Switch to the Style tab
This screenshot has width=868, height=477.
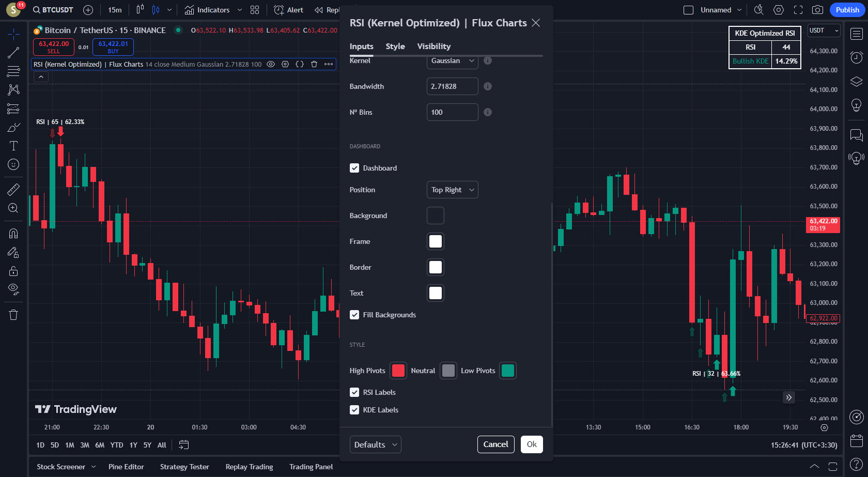pyautogui.click(x=395, y=46)
